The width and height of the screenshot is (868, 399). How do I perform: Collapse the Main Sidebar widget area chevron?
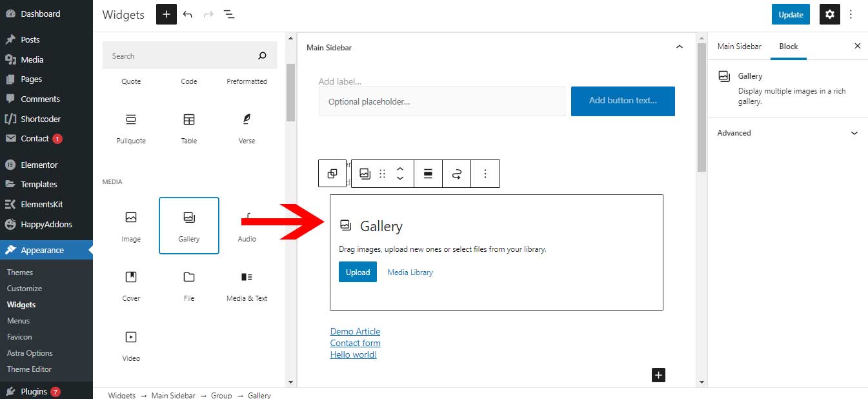pos(679,46)
